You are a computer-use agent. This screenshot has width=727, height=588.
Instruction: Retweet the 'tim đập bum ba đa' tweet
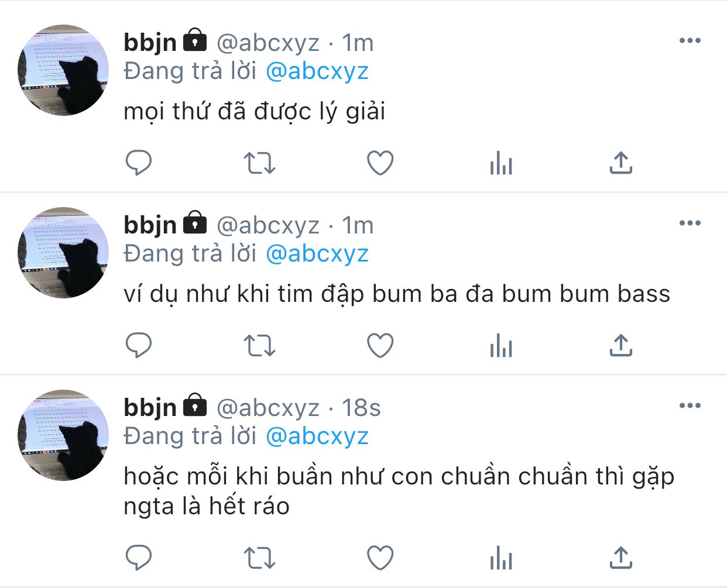[259, 346]
